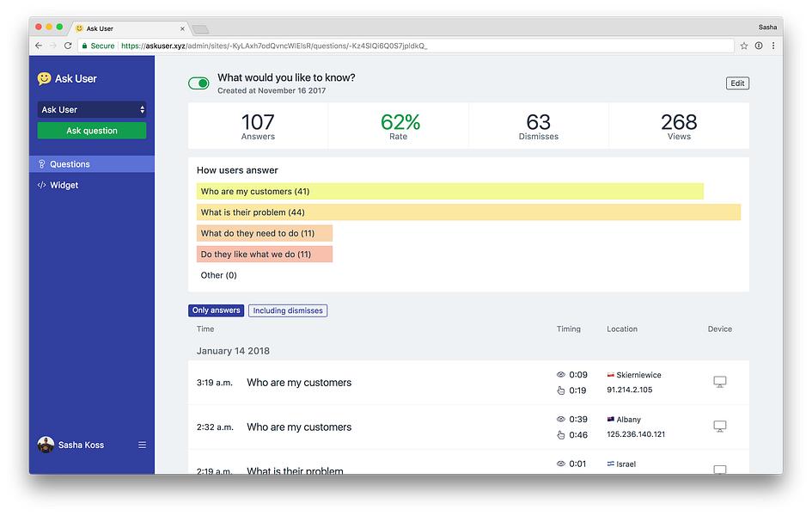Reload the page in the browser
The image size is (812, 516).
pos(67,46)
